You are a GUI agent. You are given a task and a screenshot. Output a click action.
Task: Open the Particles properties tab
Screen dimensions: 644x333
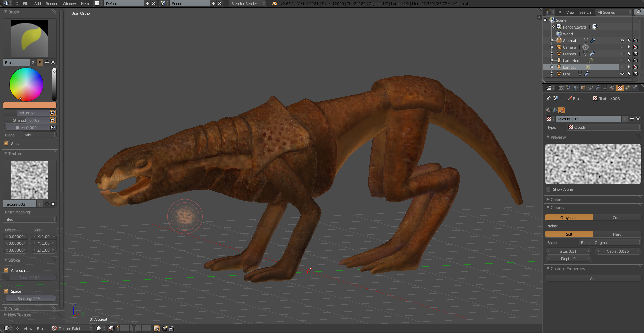pyautogui.click(x=627, y=88)
